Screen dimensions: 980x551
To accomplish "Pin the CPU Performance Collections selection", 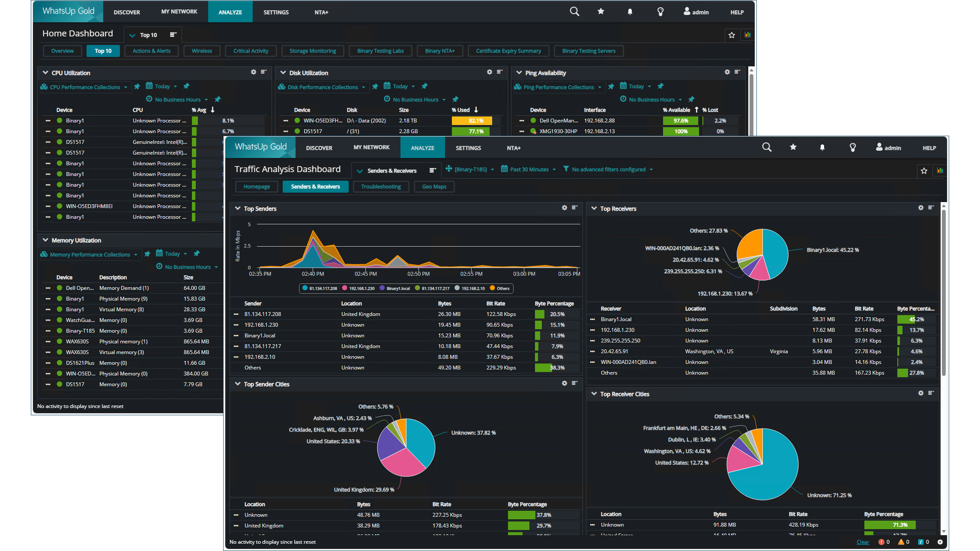I will (137, 86).
